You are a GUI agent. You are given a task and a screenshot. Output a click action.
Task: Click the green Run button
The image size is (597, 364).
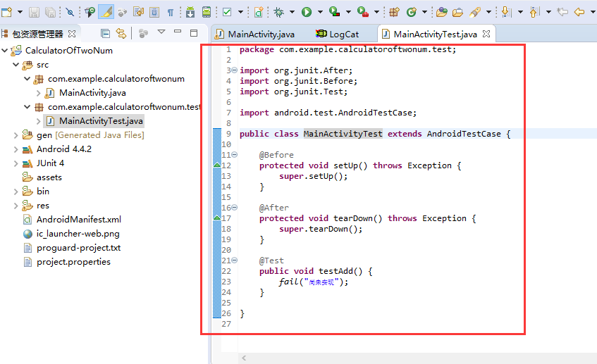click(307, 12)
